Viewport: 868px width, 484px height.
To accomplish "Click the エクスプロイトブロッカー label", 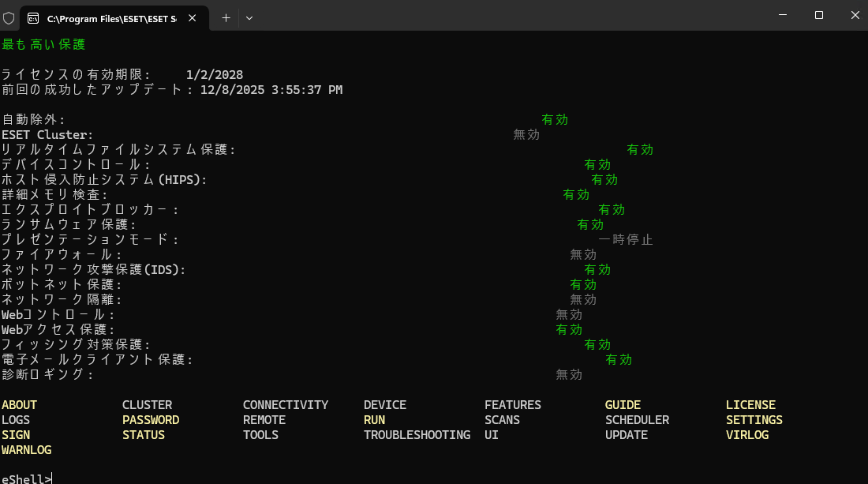I will (x=90, y=209).
